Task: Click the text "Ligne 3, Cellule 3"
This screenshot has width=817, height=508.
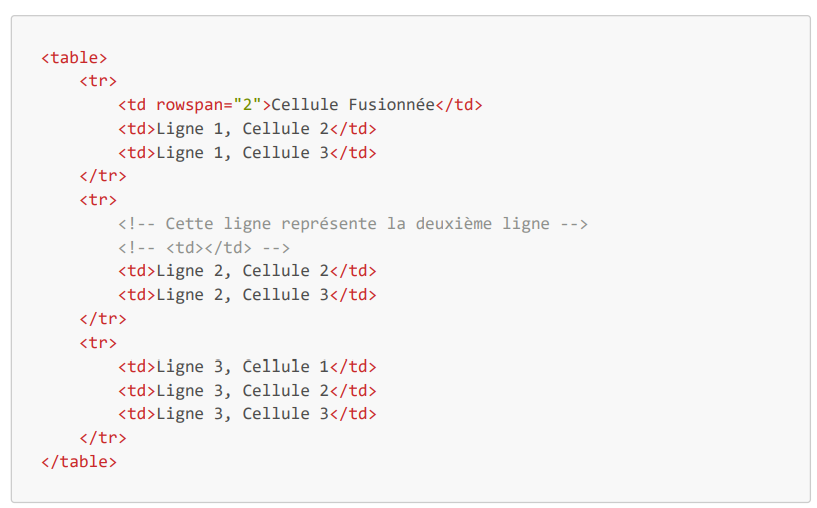Action: pos(242,414)
